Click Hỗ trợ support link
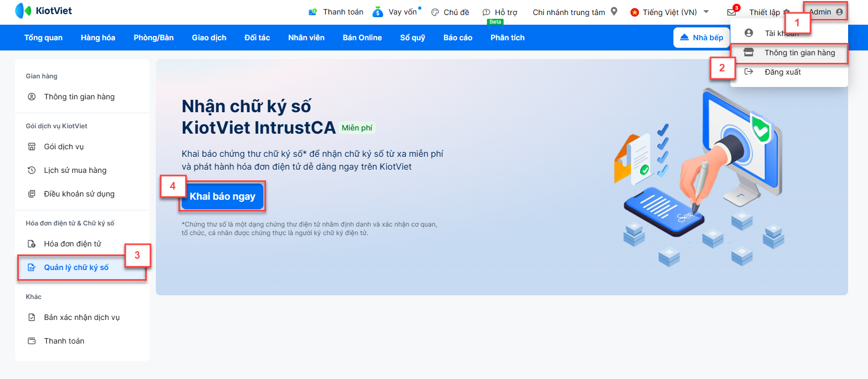This screenshot has width=868, height=379. tap(506, 12)
